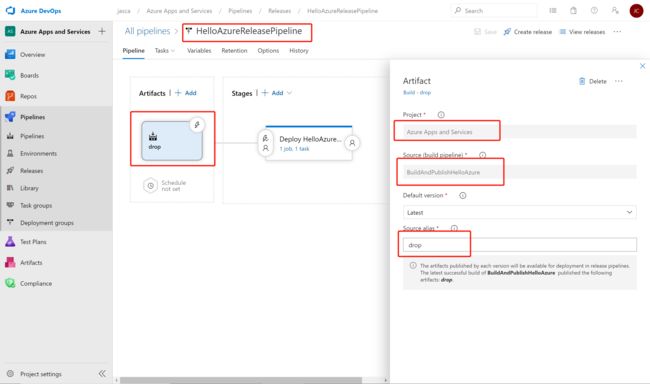Open the user settings icon
The width and height of the screenshot is (650, 384).
[615, 11]
